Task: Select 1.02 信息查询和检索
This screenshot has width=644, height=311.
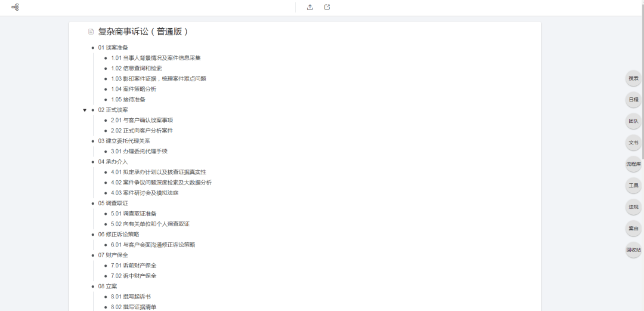Action: pyautogui.click(x=137, y=68)
